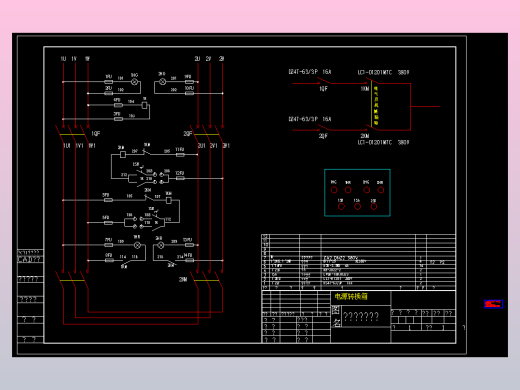Click the 2QF label next to the yellow-barred breaker
The height and width of the screenshot is (390, 520).
coord(188,134)
